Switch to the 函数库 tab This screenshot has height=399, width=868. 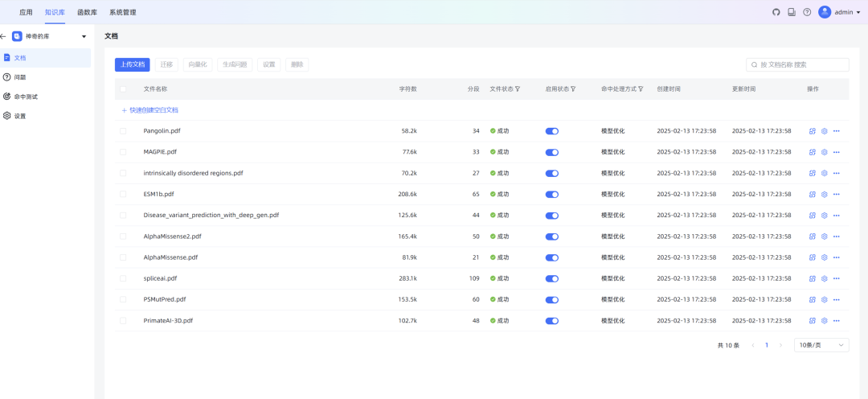87,12
